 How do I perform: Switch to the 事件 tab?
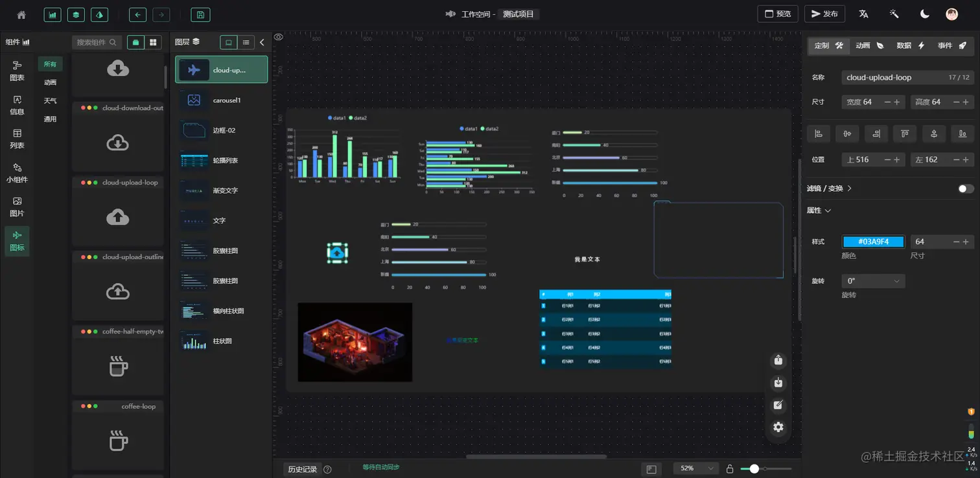click(x=951, y=45)
